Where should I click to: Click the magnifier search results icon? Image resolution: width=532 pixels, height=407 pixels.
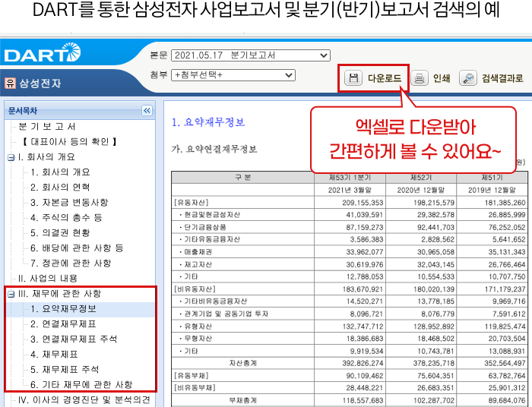(468, 78)
